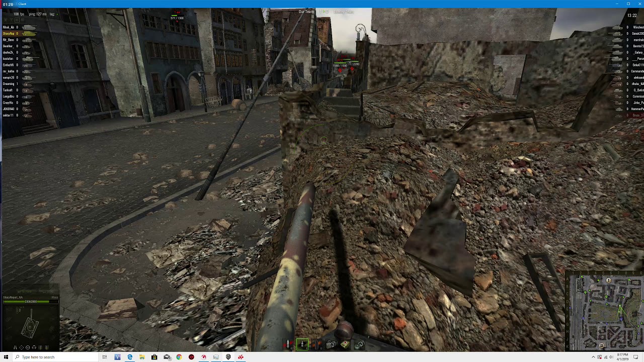Image resolution: width=644 pixels, height=362 pixels.
Task: Open File Explorer from the taskbar
Action: pos(142,357)
